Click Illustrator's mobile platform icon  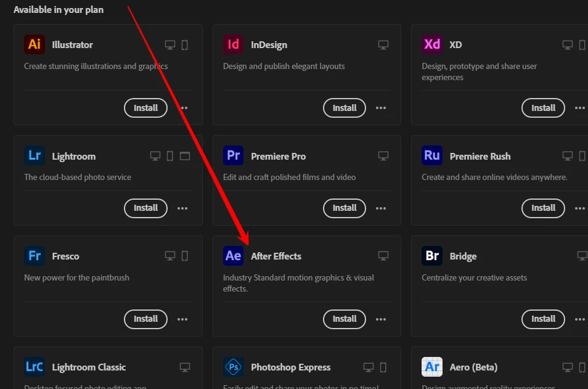[184, 45]
